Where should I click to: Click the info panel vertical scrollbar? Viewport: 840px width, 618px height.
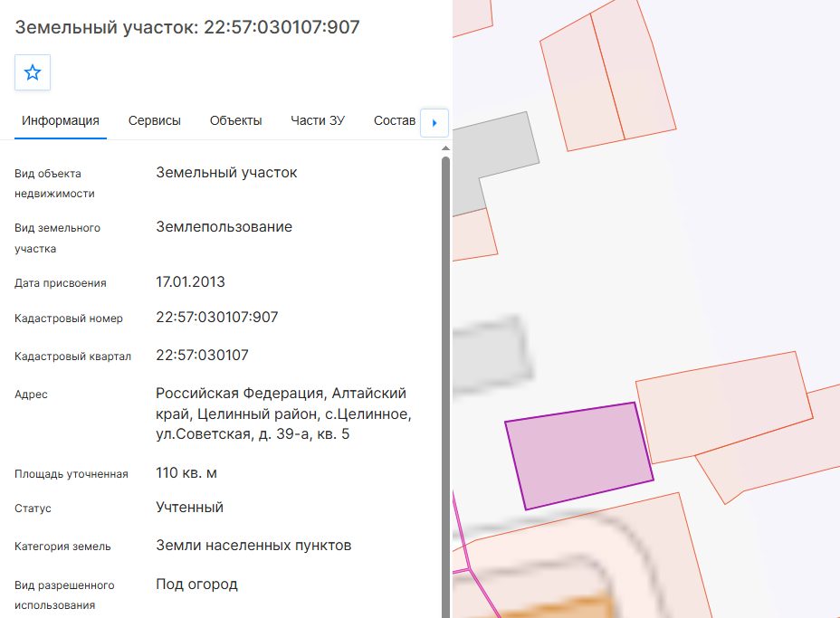point(445,386)
